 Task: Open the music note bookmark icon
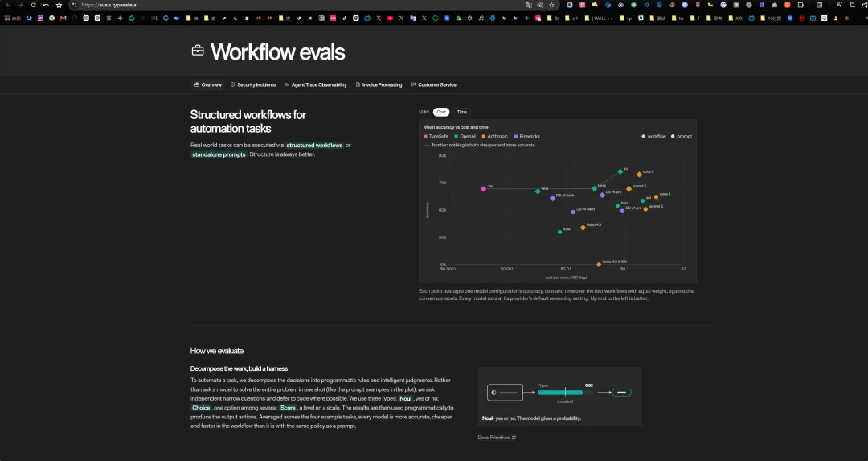(481, 19)
